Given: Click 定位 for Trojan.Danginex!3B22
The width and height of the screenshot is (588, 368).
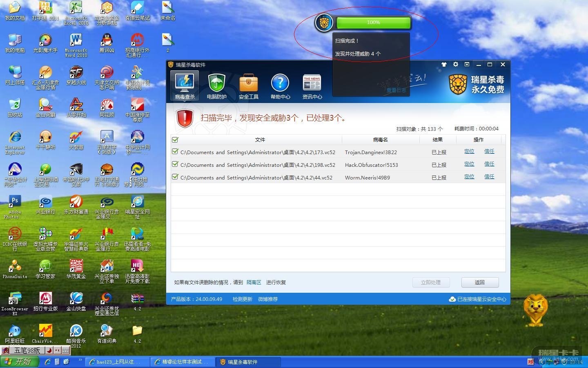Looking at the screenshot, I should [469, 151].
